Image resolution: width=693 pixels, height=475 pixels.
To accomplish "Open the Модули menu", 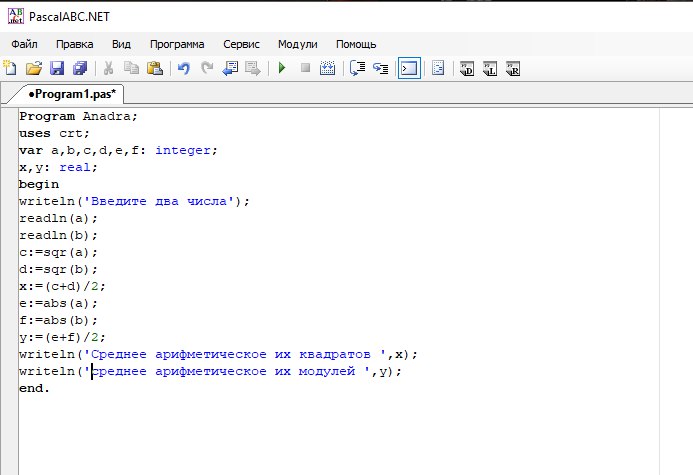I will point(297,44).
